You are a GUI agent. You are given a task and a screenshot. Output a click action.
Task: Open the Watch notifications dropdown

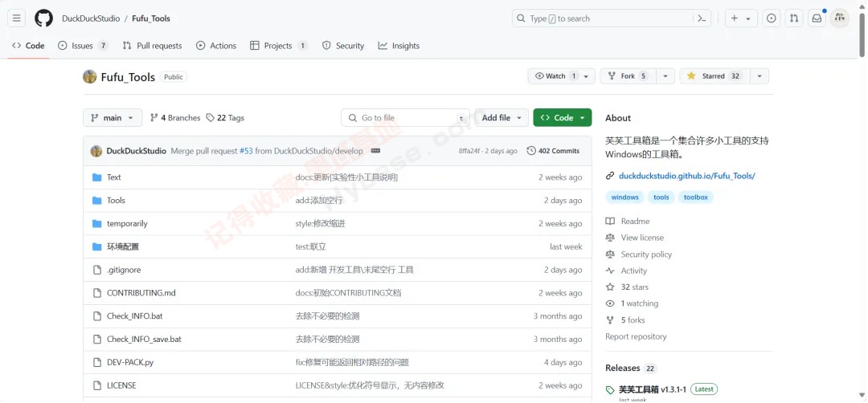click(561, 76)
